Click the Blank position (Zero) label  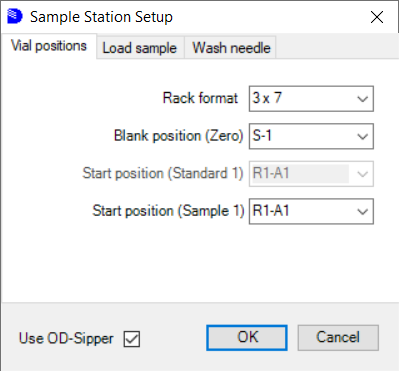point(178,136)
